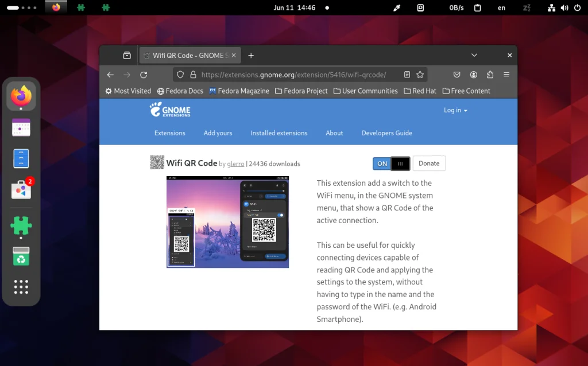Viewport: 588px width, 366px height.
Task: Enlarge the extension screenshot thumbnail
Action: pos(227,222)
